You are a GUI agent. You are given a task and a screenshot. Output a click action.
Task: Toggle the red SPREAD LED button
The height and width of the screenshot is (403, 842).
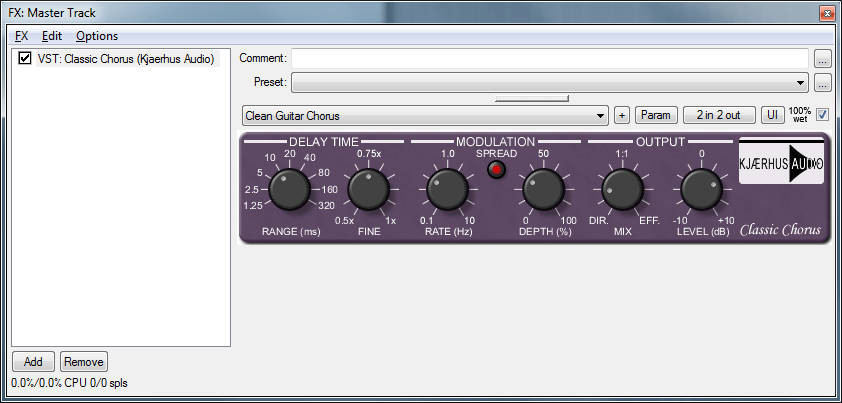coord(496,170)
